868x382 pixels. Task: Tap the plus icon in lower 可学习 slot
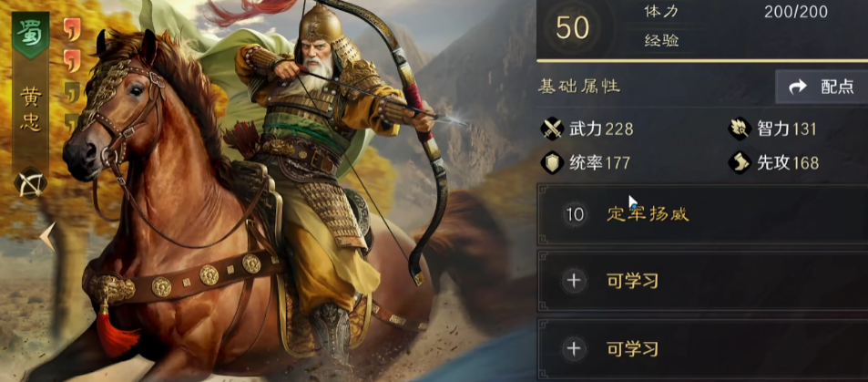(x=574, y=349)
